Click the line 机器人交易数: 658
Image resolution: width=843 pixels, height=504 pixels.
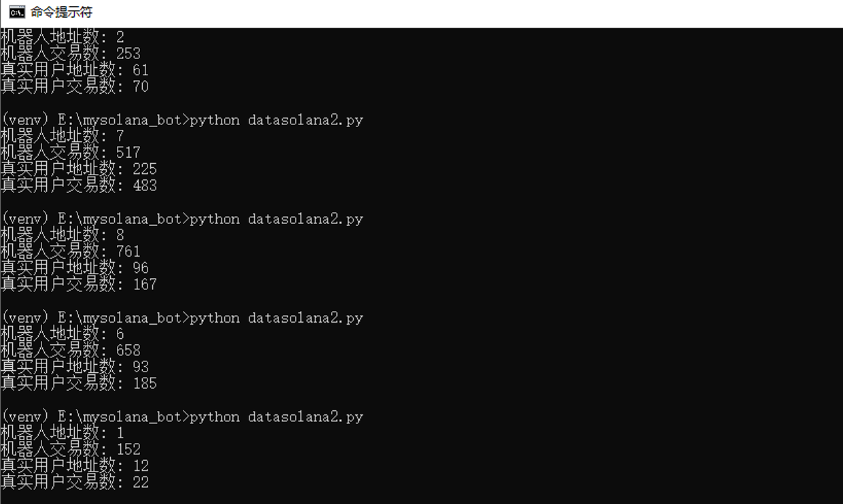click(71, 350)
